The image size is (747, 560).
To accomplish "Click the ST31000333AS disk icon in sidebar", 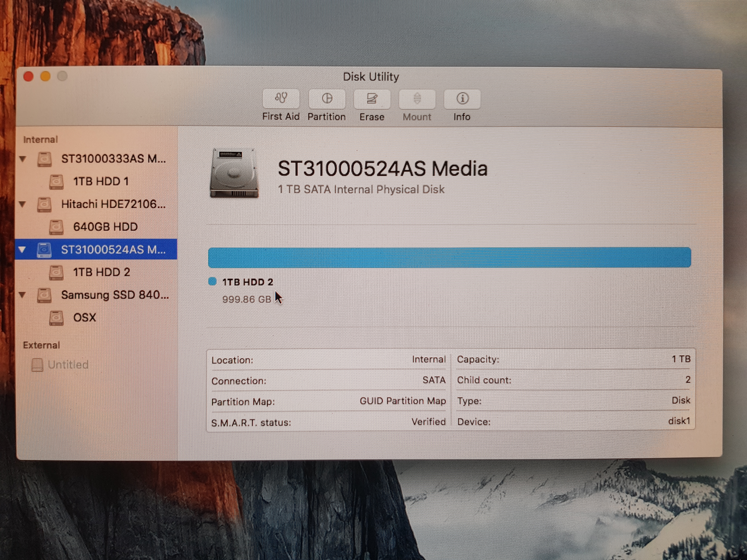I will pos(44,159).
